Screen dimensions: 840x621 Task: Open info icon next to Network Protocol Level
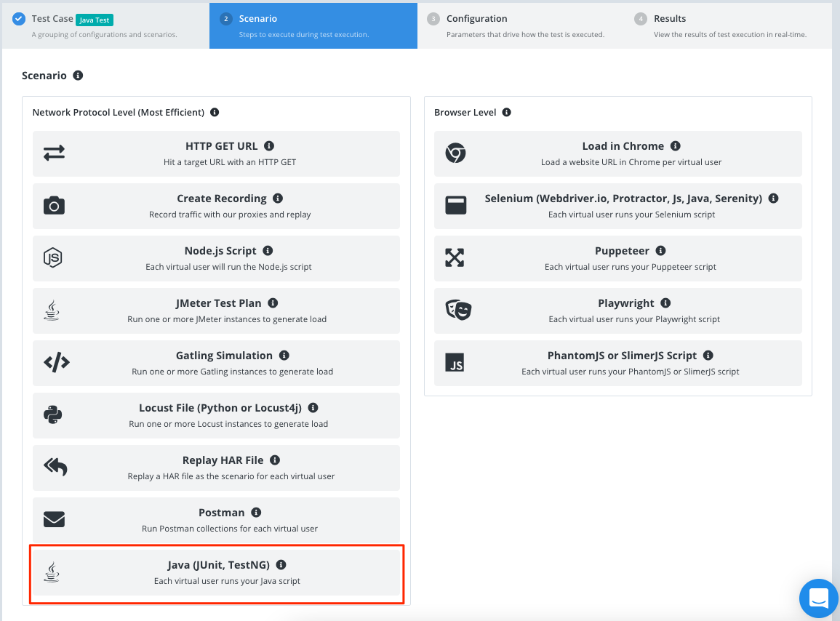click(x=215, y=112)
